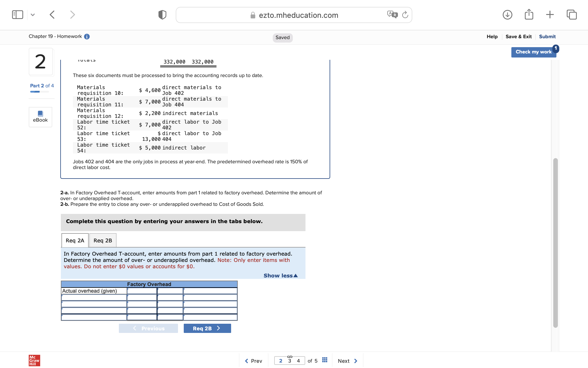The width and height of the screenshot is (588, 368).
Task: Click the downloads icon in the browser toolbar
Action: click(507, 14)
